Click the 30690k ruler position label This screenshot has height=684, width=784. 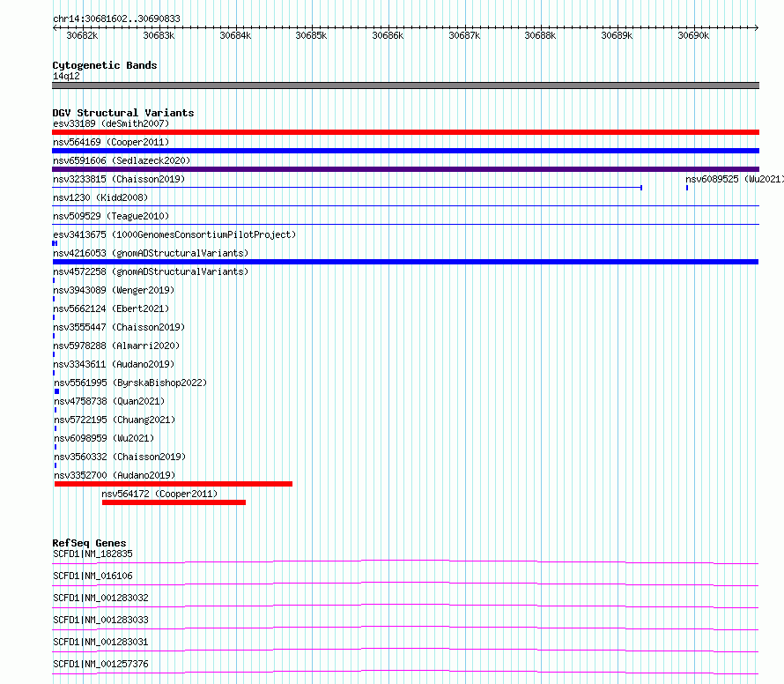point(693,35)
